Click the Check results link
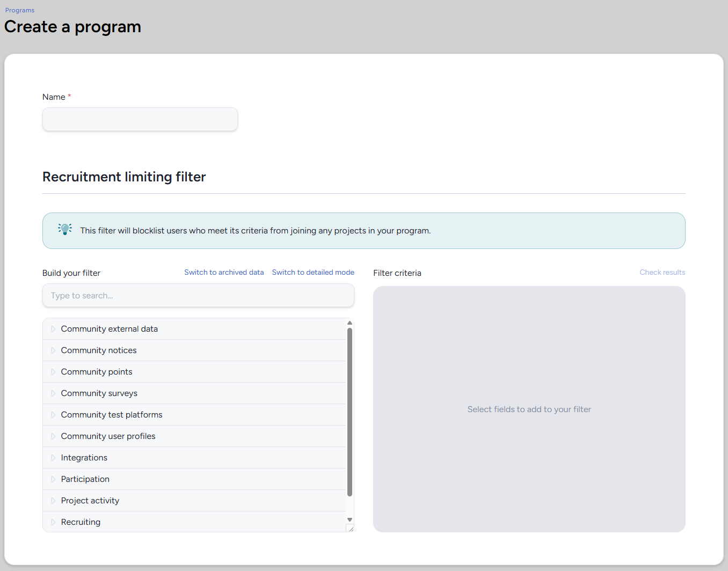Viewport: 728px width, 571px height. click(662, 272)
